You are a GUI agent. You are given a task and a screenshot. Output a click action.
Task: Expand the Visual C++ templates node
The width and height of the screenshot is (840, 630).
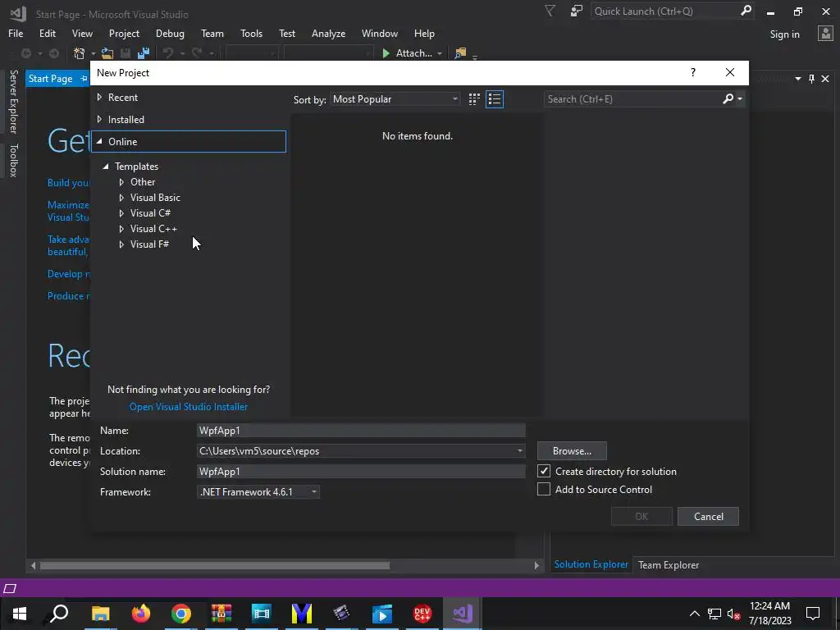[121, 229]
